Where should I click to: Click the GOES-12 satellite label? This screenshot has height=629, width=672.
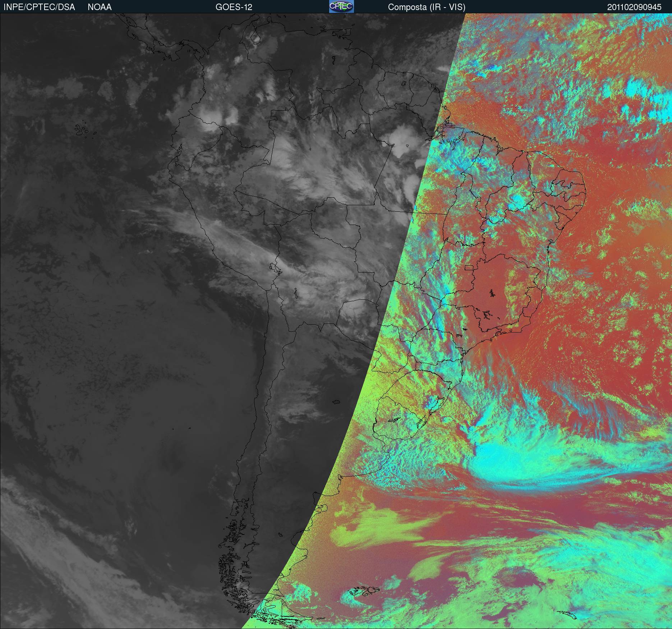pos(234,7)
